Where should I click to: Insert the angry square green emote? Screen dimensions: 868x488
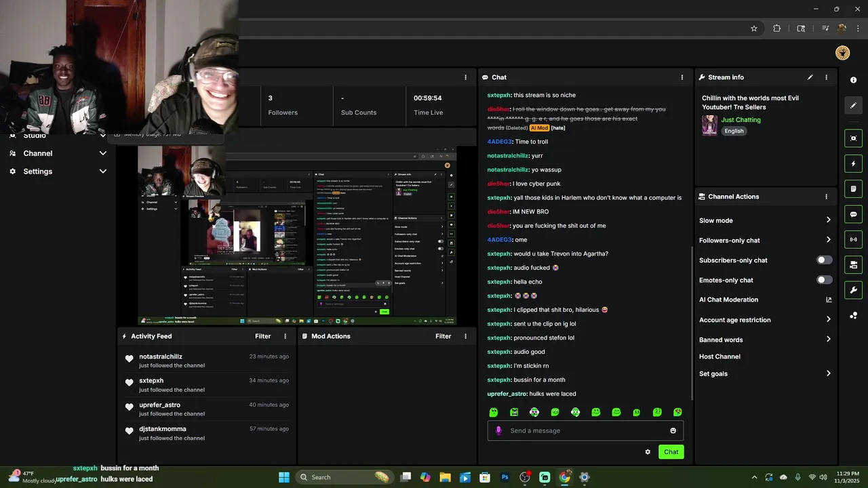pyautogui.click(x=514, y=412)
